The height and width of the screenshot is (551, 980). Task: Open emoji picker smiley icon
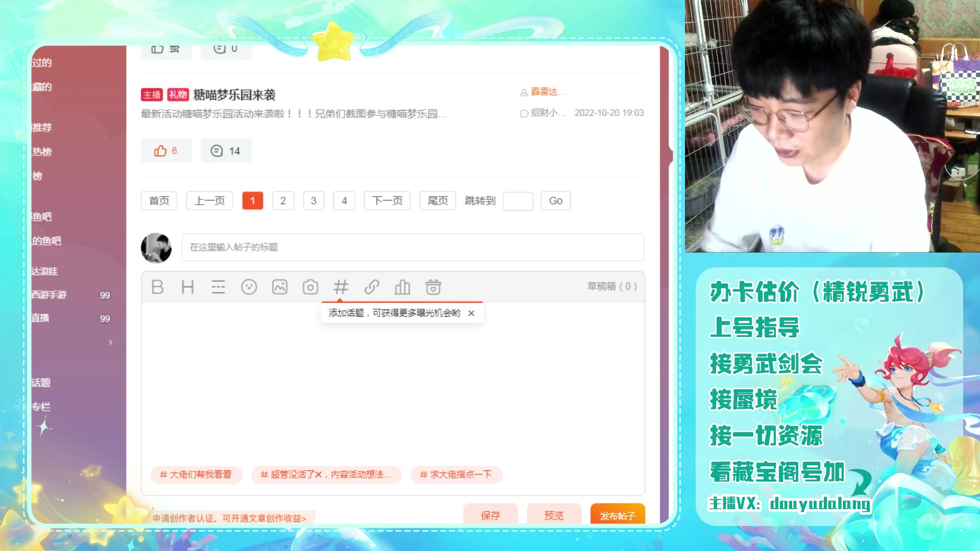(x=249, y=287)
